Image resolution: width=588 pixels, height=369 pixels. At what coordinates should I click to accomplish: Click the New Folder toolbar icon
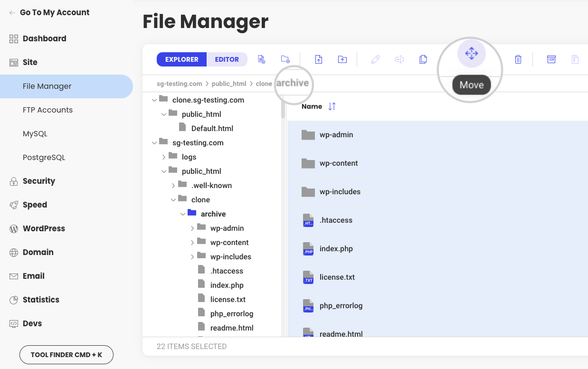click(x=285, y=59)
